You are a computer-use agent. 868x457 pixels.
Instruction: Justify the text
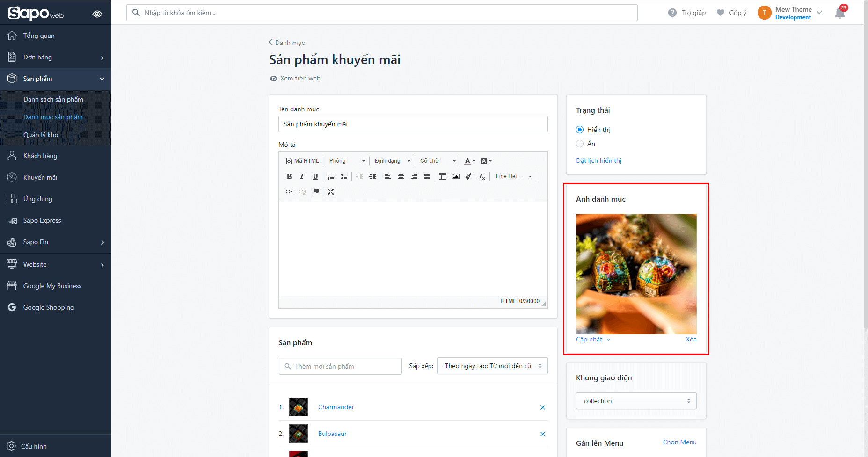(427, 176)
